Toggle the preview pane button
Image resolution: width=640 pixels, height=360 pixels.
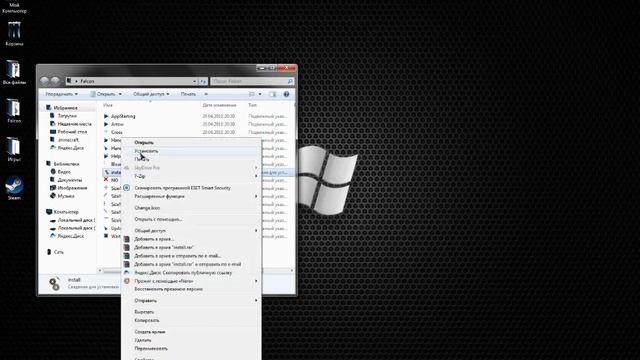[x=273, y=94]
